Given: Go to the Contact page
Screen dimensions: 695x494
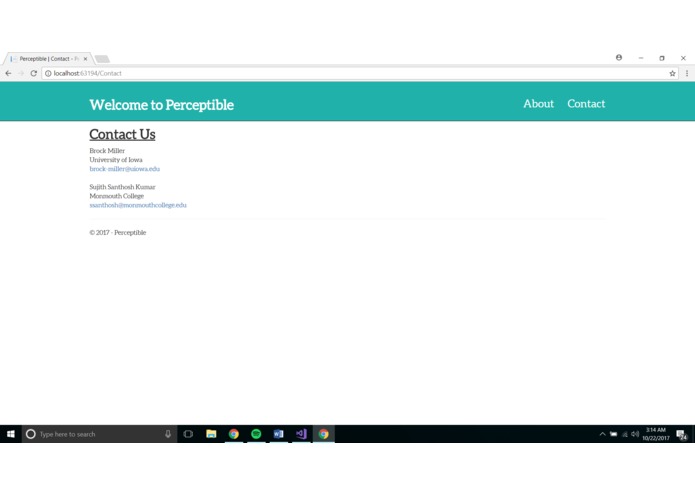Looking at the screenshot, I should pos(586,104).
